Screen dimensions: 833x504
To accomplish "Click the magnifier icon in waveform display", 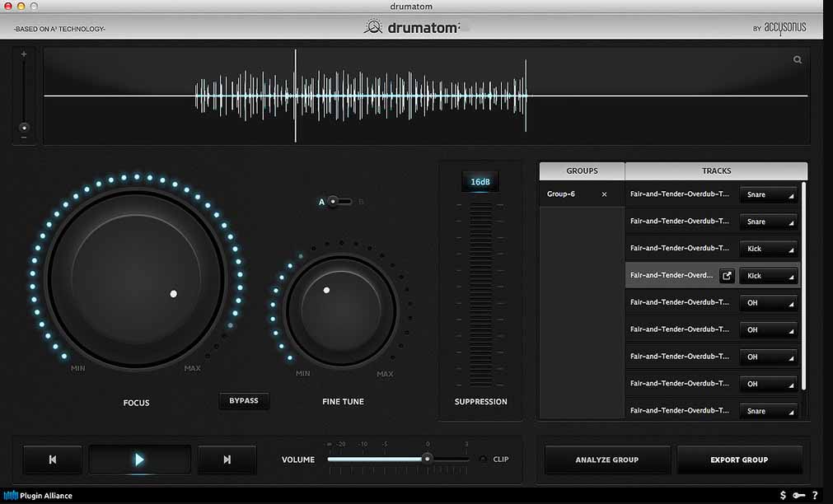I will (x=798, y=60).
